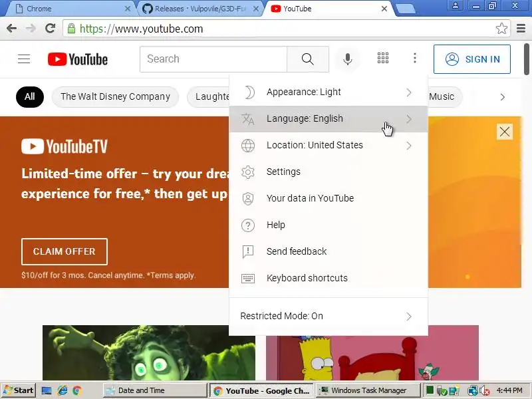Click the Settings gear icon
The height and width of the screenshot is (399, 532).
pos(248,172)
